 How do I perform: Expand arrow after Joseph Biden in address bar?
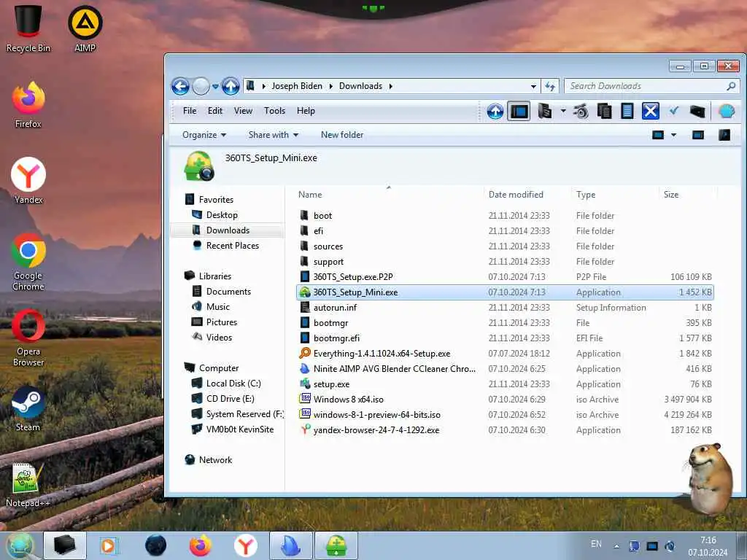(x=330, y=86)
